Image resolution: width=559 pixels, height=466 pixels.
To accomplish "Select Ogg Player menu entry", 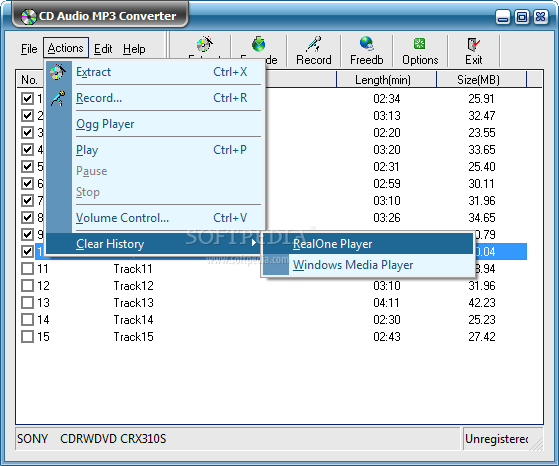I will (x=156, y=124).
